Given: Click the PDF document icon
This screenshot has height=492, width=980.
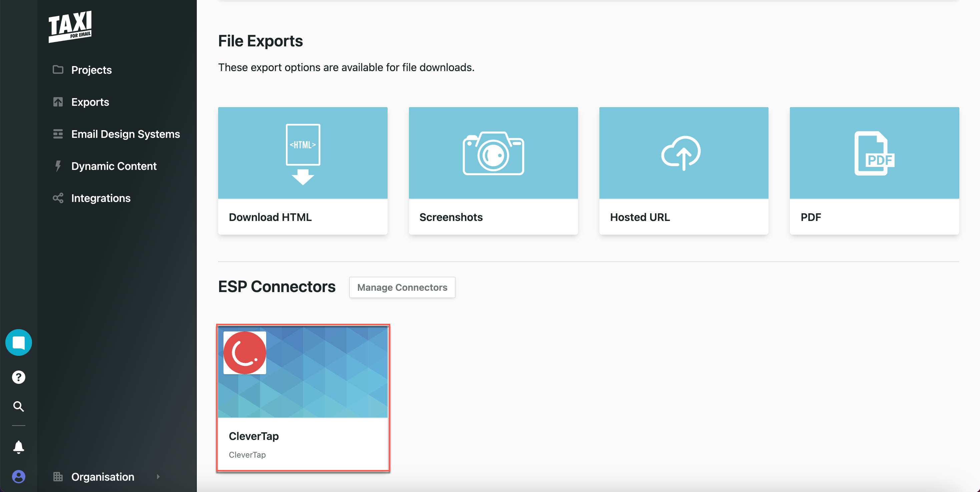Looking at the screenshot, I should (x=874, y=153).
